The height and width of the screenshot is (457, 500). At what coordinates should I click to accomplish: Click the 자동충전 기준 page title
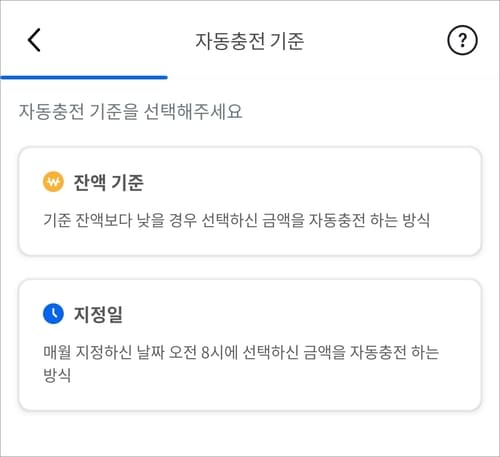(x=250, y=41)
